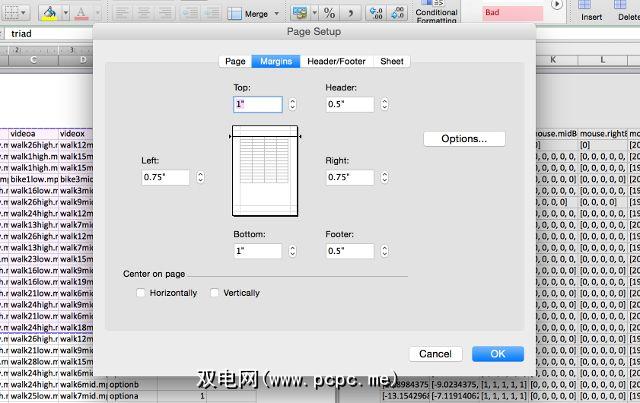The height and width of the screenshot is (403, 640).
Task: Adjust the Footer margin stepper
Action: (x=384, y=251)
